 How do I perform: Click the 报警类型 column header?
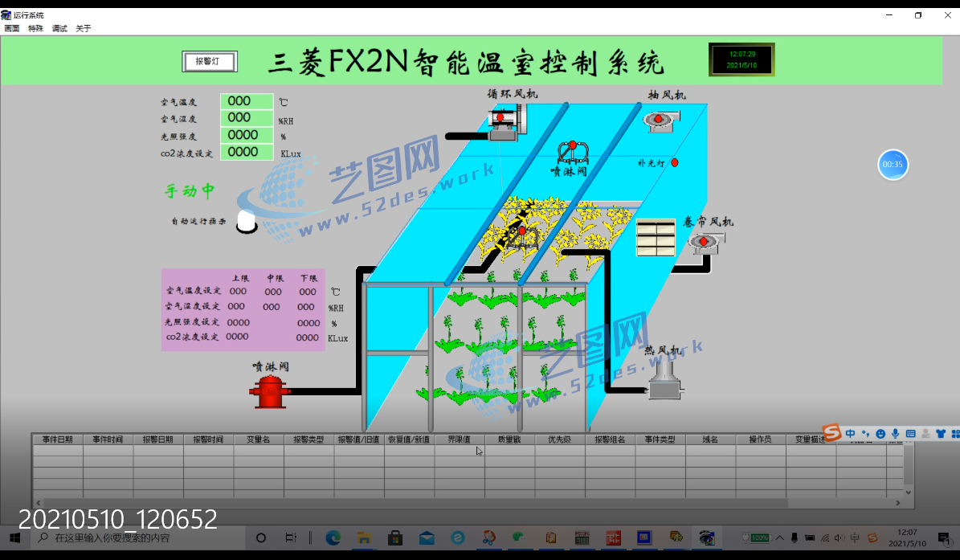[308, 439]
